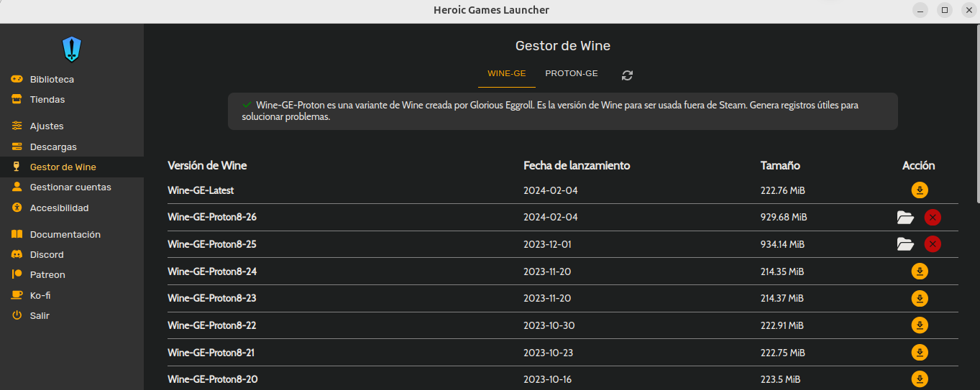Click the Wine-GE-Proton8-20 row name
The image size is (980, 390).
point(213,379)
